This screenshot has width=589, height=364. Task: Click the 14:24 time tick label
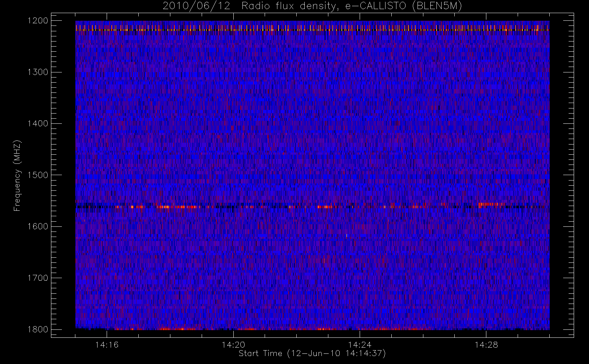tap(360, 345)
